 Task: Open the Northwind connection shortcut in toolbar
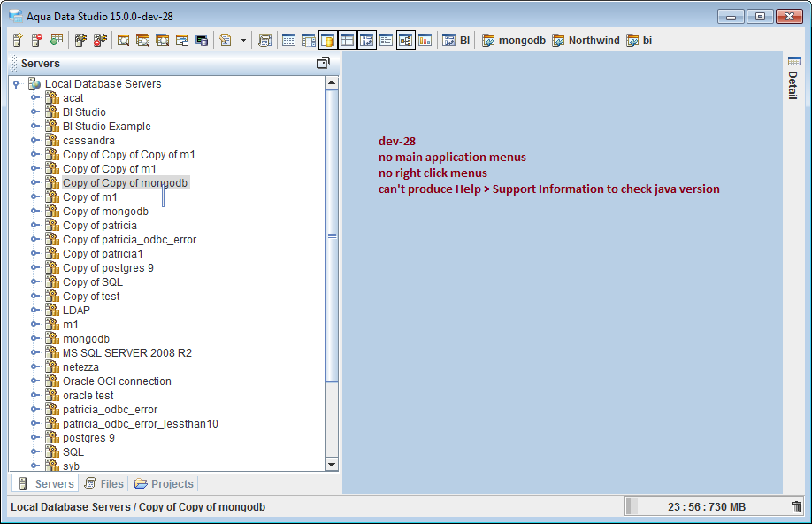pyautogui.click(x=586, y=40)
